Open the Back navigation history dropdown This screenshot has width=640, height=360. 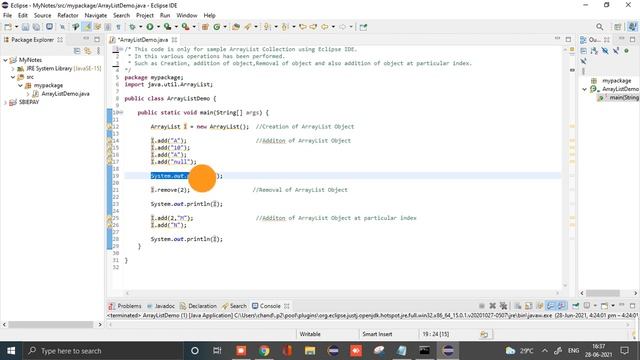(x=333, y=27)
